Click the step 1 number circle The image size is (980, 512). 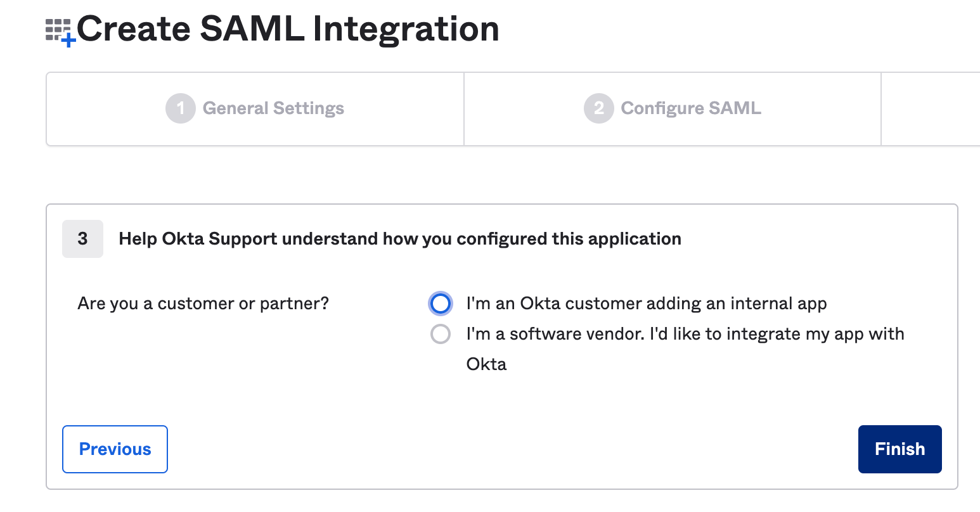point(181,108)
